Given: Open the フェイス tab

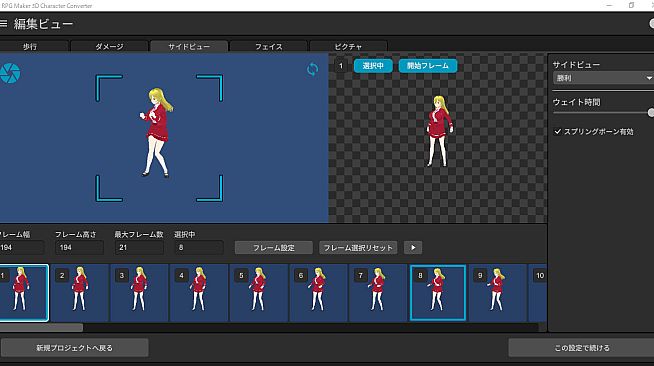Looking at the screenshot, I should (269, 46).
